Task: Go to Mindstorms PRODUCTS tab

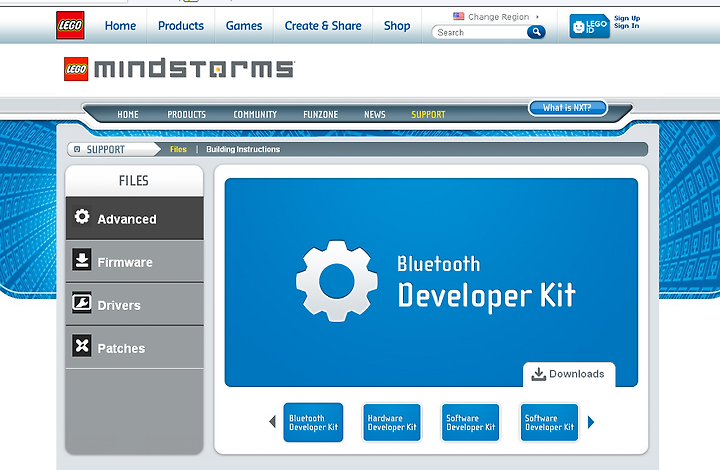Action: pos(186,114)
